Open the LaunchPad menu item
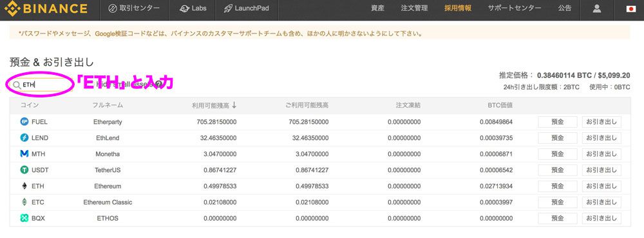This screenshot has height=238, width=644. coord(247,8)
